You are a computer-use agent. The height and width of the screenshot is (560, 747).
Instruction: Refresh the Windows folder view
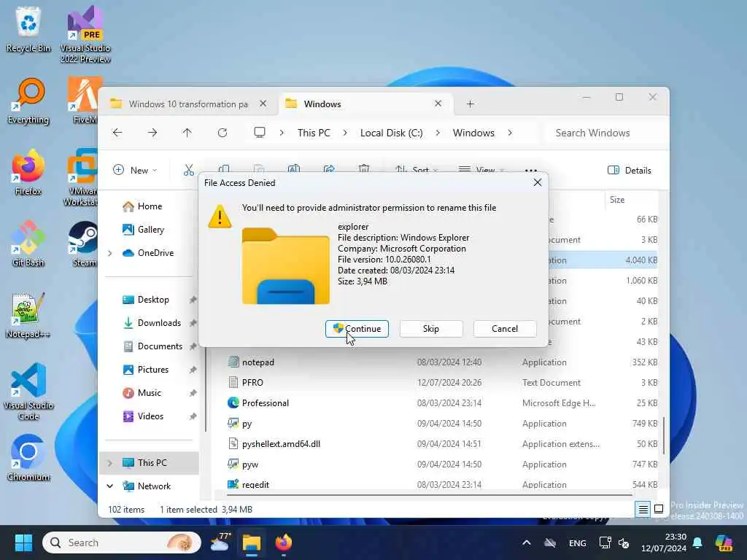click(x=222, y=133)
